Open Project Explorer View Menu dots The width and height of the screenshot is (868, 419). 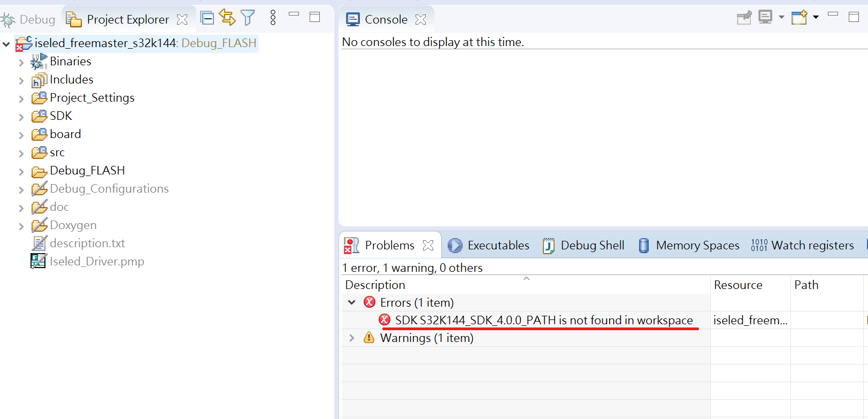273,18
